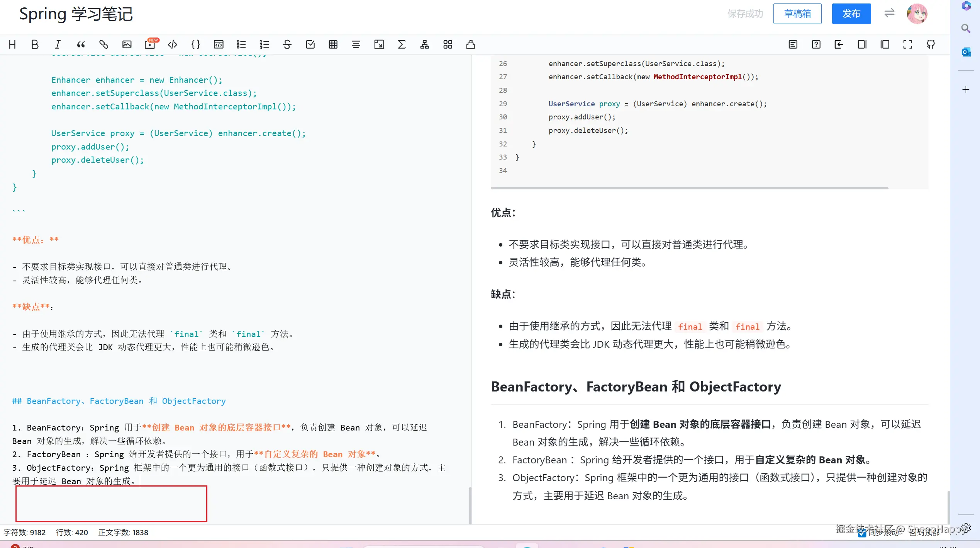Open the help question-mark icon

click(816, 44)
